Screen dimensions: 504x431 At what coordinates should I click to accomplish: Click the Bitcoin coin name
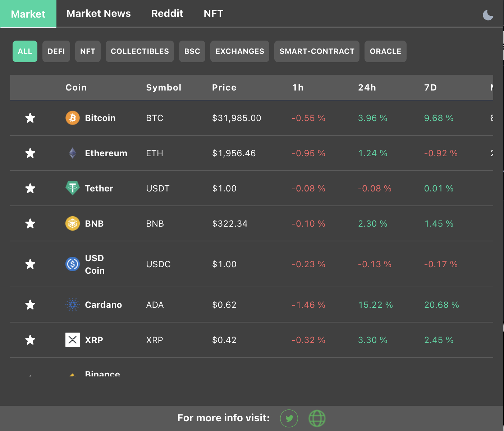100,118
